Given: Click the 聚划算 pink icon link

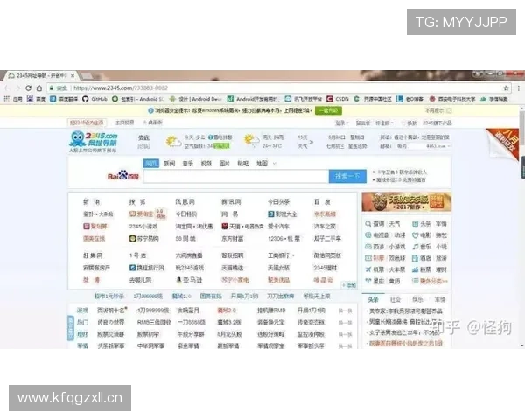Looking at the screenshot, I should (x=95, y=227).
